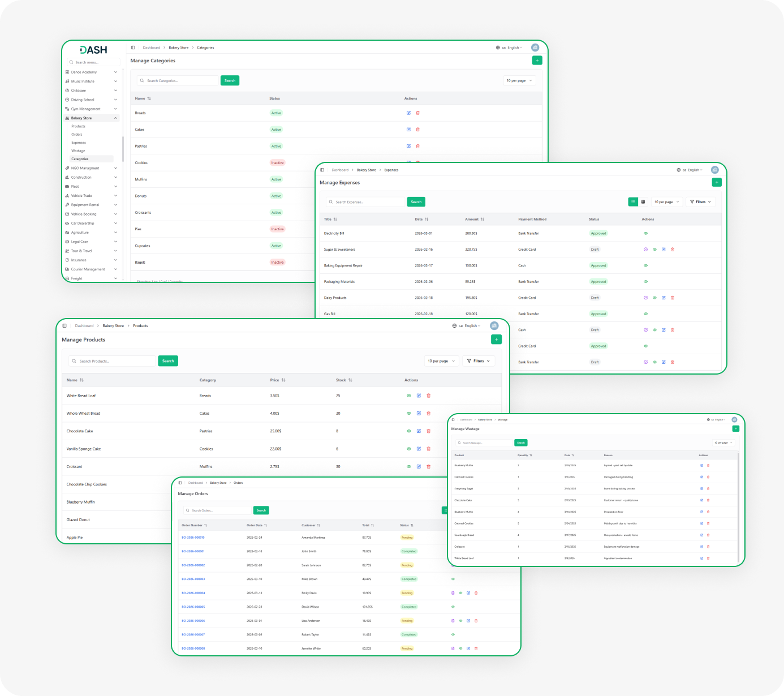Edit order BO-2026-000008
784x696 pixels.
tap(468, 648)
